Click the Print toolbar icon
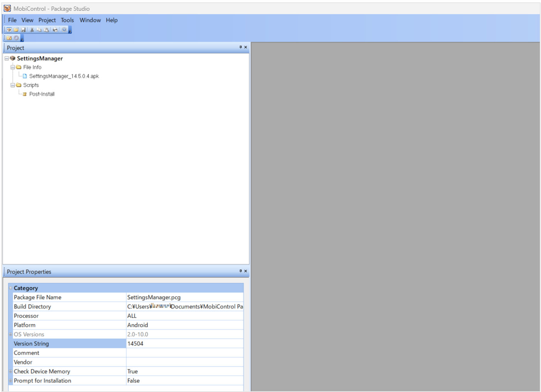Image resolution: width=541 pixels, height=392 pixels. [x=55, y=30]
